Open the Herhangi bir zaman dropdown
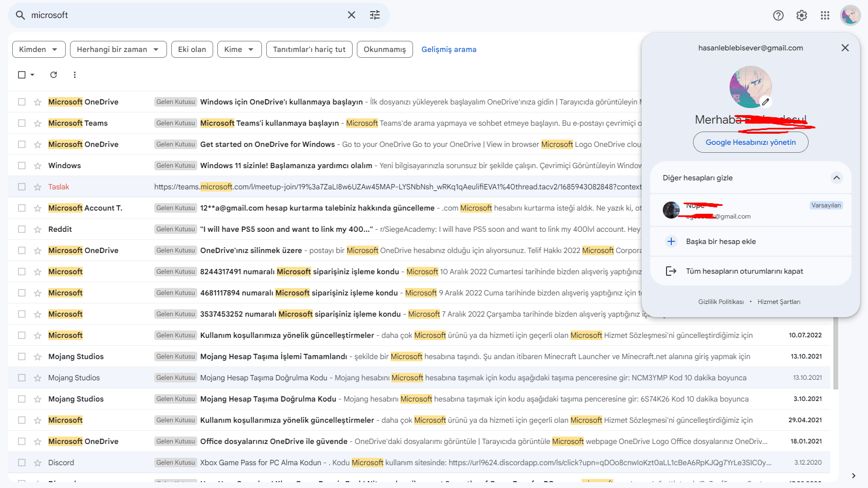Image resolution: width=868 pixels, height=488 pixels. tap(118, 49)
